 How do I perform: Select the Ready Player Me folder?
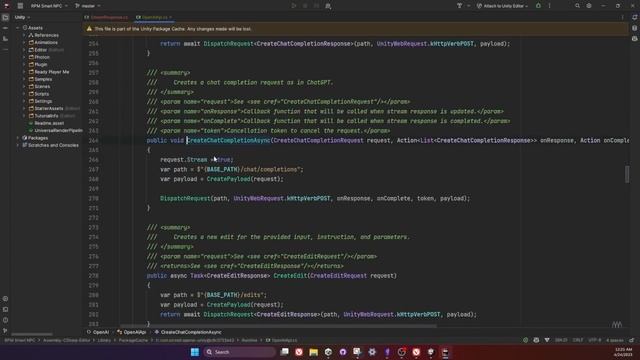[x=49, y=72]
